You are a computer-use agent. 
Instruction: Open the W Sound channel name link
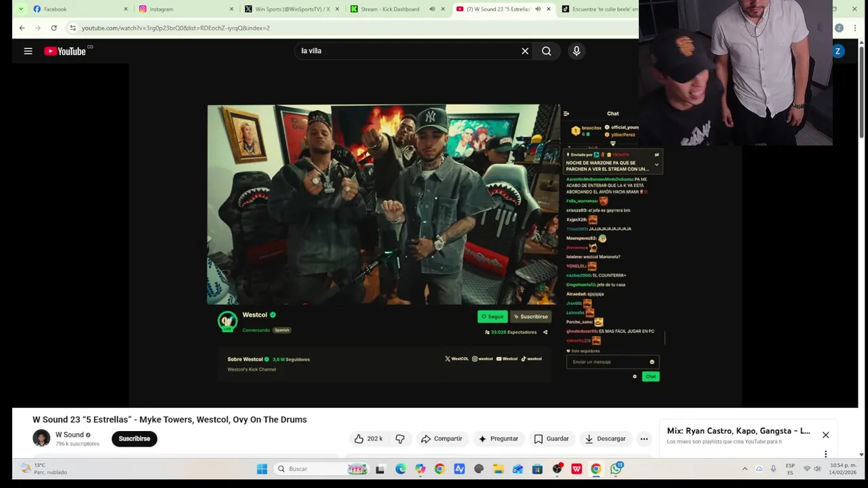point(70,434)
